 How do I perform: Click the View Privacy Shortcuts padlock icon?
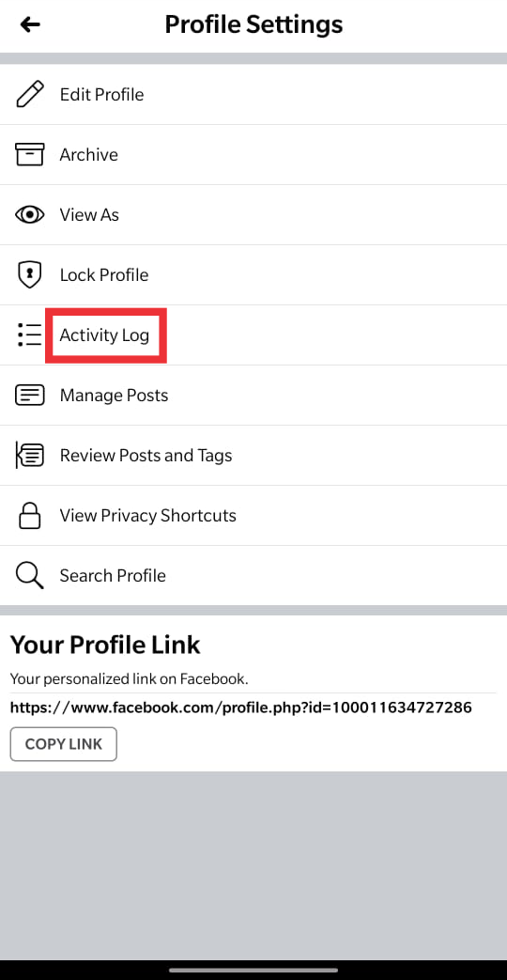tap(29, 516)
